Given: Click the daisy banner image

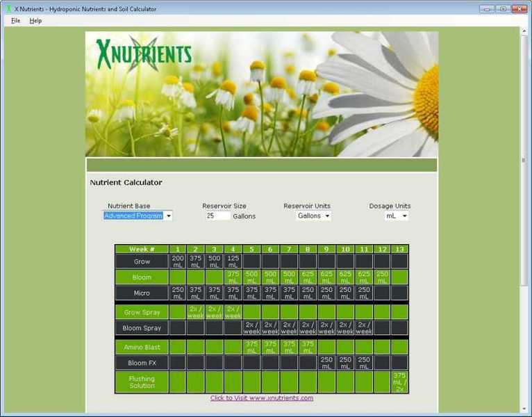Looking at the screenshot, I should (262, 94).
